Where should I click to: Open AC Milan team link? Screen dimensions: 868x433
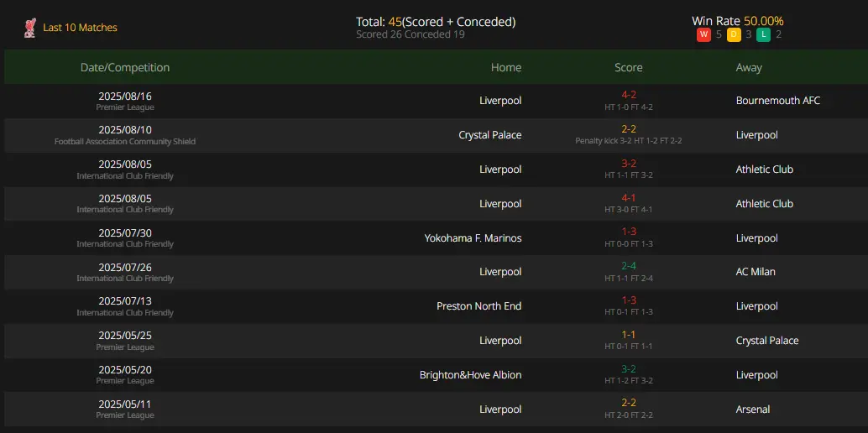click(756, 272)
